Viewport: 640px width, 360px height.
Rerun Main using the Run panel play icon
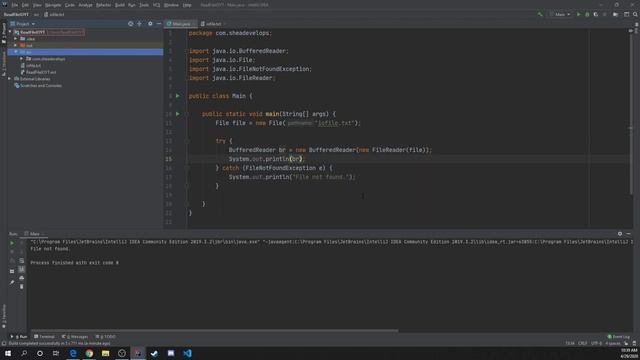point(12,243)
